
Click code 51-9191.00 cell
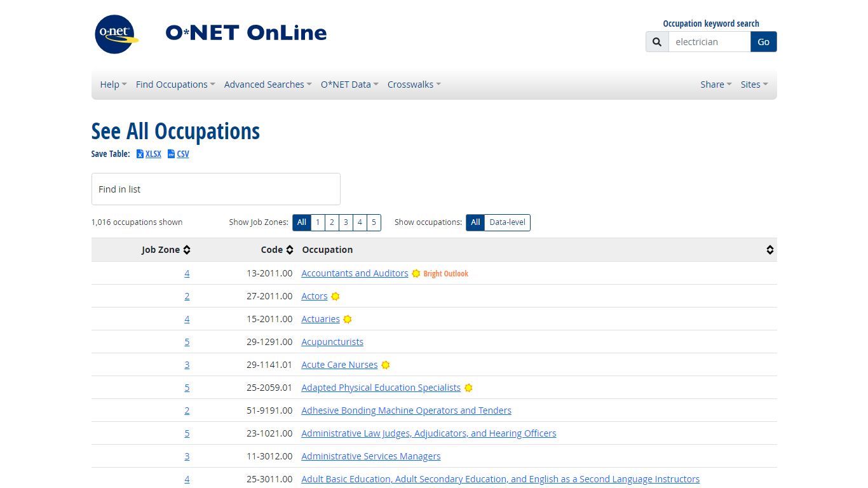[x=269, y=410]
